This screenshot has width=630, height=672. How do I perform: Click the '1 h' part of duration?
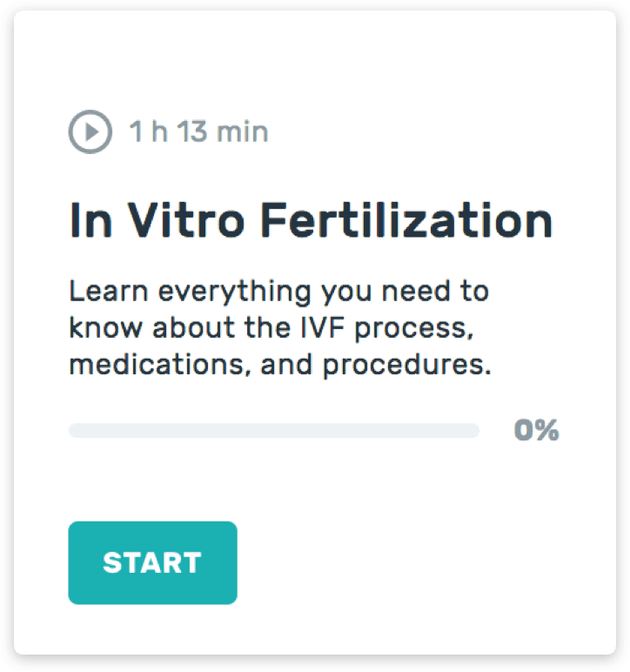(148, 131)
